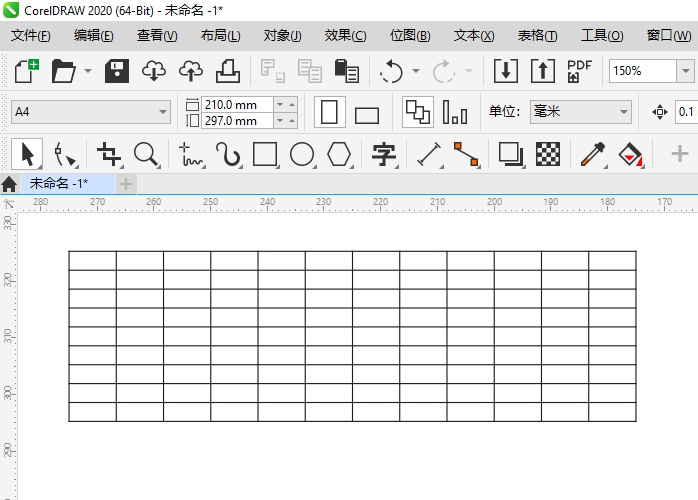Select the Polygon tool
The image size is (698, 500).
coord(340,154)
